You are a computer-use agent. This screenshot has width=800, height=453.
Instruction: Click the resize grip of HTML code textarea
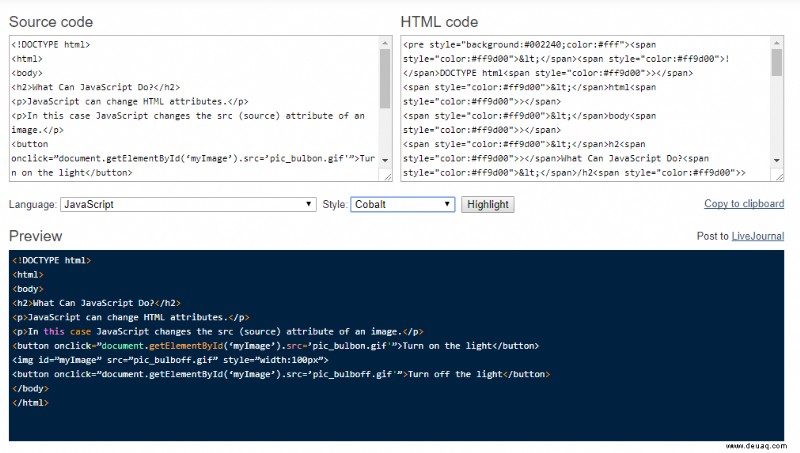click(779, 177)
